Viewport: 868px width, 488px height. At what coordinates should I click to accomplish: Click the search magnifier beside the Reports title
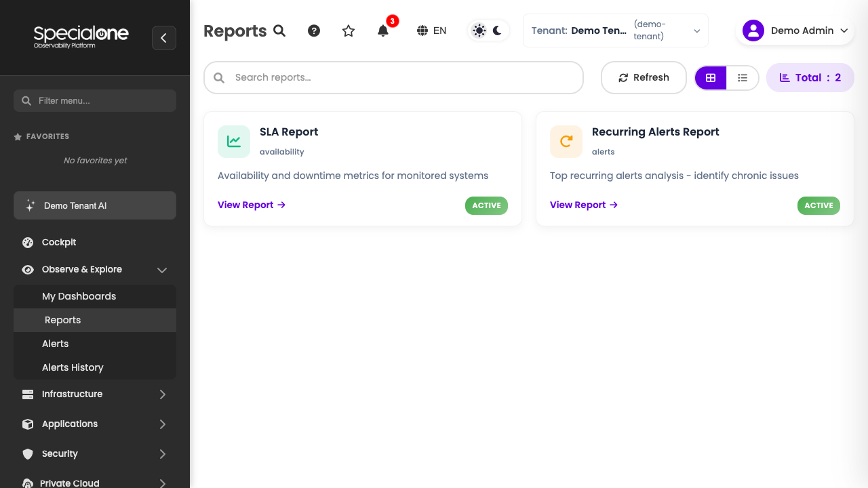click(279, 30)
